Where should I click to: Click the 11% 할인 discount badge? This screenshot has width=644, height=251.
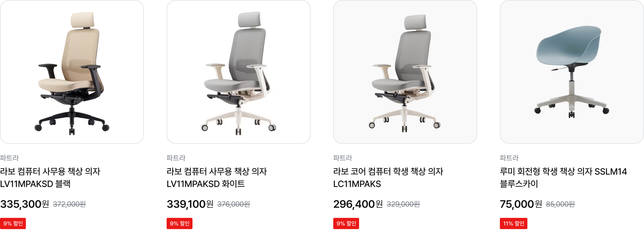[514, 223]
